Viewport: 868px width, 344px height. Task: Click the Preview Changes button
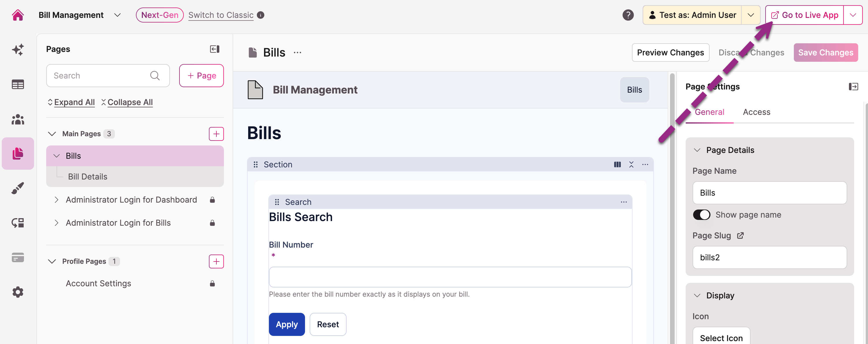coord(670,53)
